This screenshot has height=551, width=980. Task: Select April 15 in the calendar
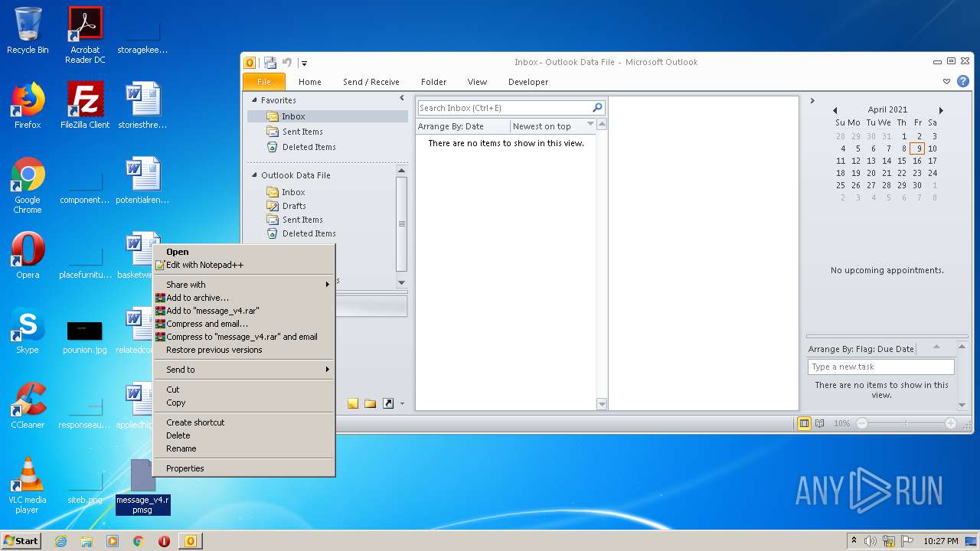coord(902,161)
